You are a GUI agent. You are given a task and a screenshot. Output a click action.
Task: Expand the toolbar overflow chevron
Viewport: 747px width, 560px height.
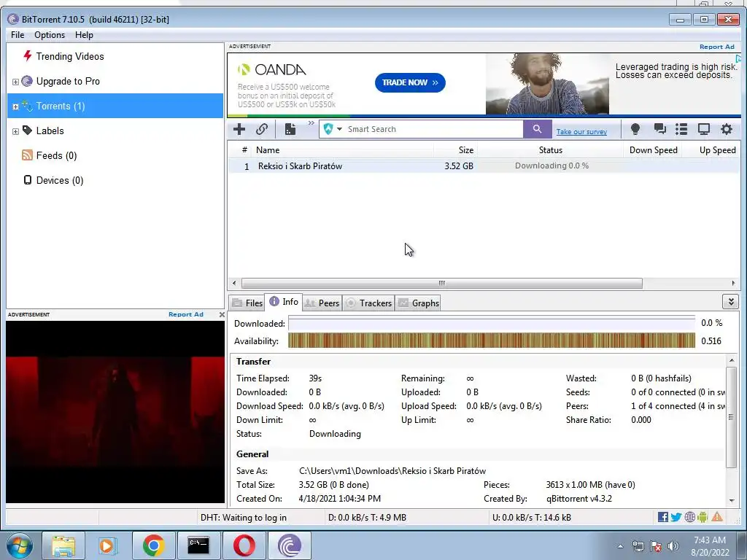pyautogui.click(x=311, y=123)
